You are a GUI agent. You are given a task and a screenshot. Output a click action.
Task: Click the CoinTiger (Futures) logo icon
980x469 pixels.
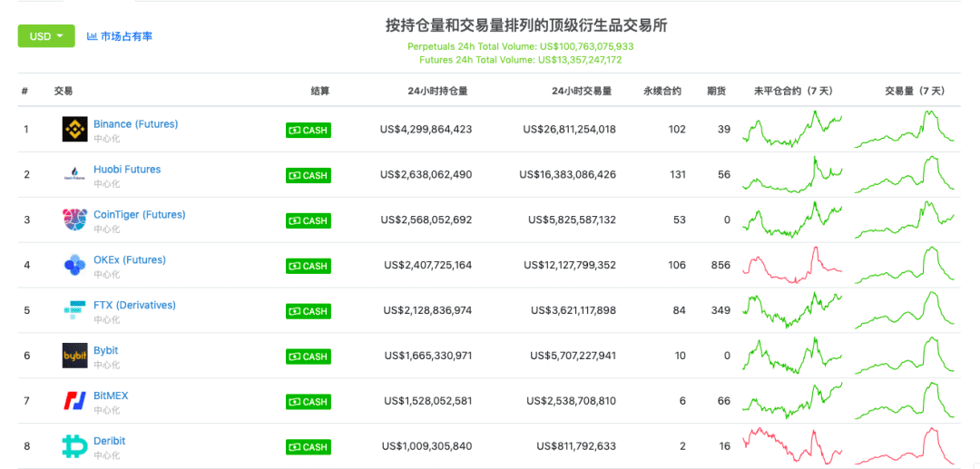[x=75, y=220]
